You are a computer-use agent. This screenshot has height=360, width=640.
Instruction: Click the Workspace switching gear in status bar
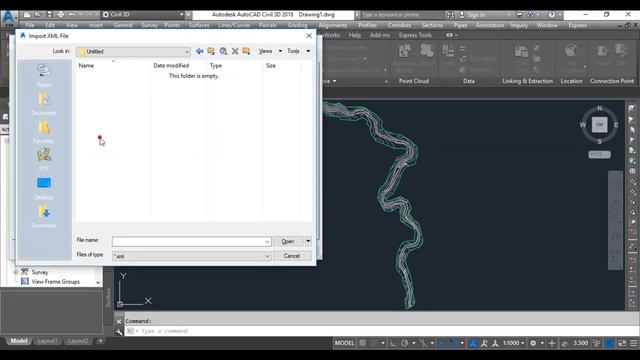pyautogui.click(x=533, y=343)
